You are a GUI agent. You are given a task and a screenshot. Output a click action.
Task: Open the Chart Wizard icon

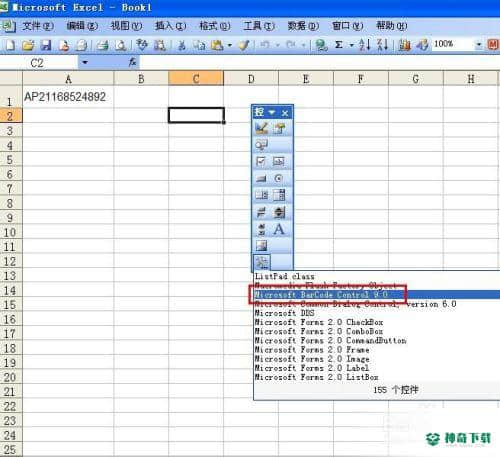tap(405, 45)
